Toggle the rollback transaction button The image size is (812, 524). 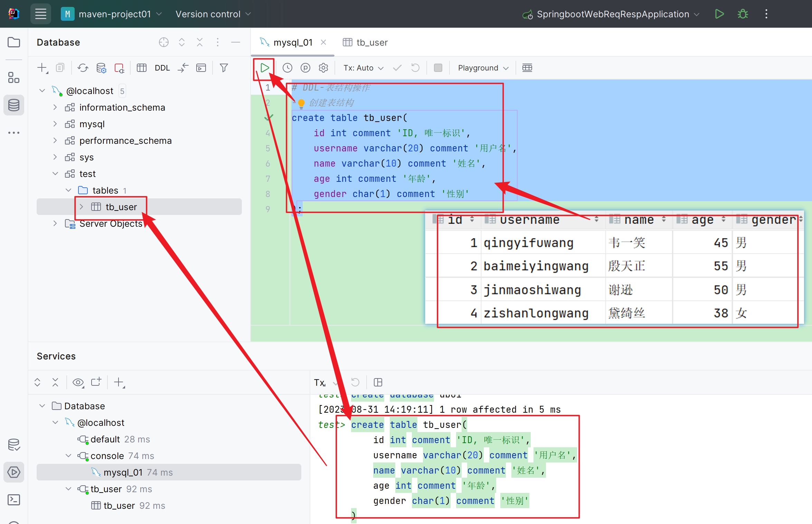(415, 67)
